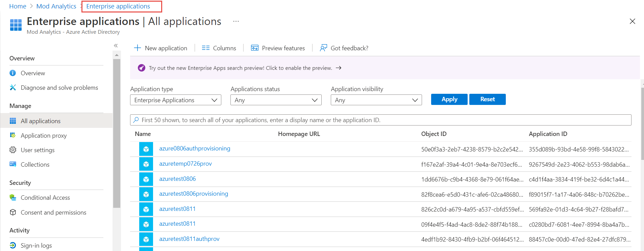Click the app icon for azuretest0806provisioning
Viewport: 644px width, 251px height.
point(146,194)
